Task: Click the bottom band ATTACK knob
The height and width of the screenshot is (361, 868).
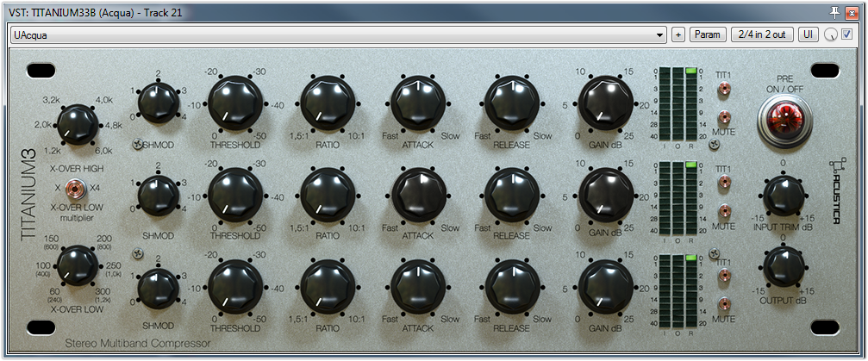Action: pos(418,287)
